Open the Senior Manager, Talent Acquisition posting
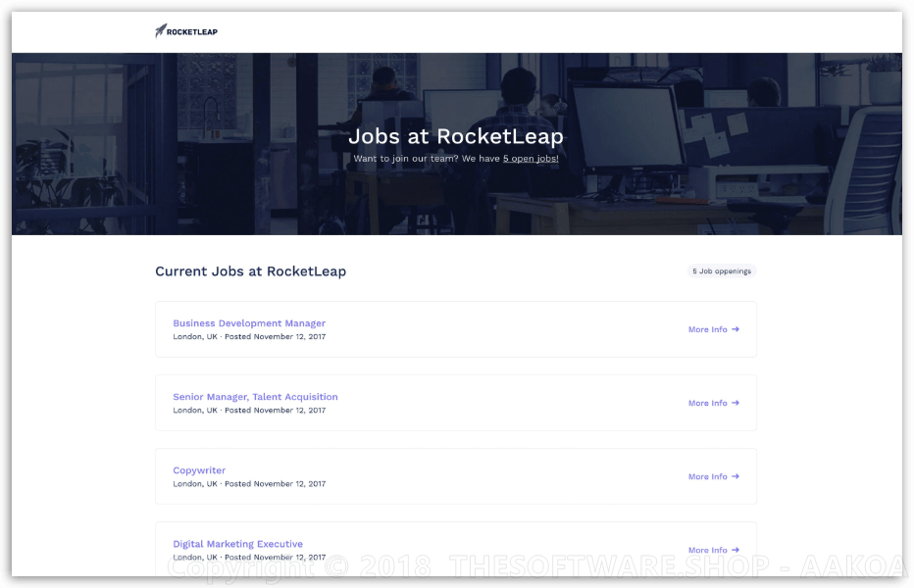This screenshot has width=914, height=588. click(x=255, y=396)
